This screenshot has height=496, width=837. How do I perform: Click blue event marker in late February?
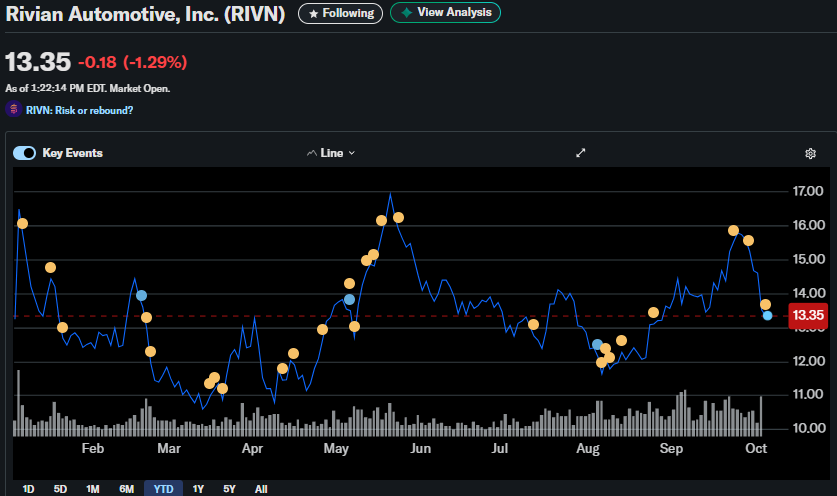coord(141,296)
